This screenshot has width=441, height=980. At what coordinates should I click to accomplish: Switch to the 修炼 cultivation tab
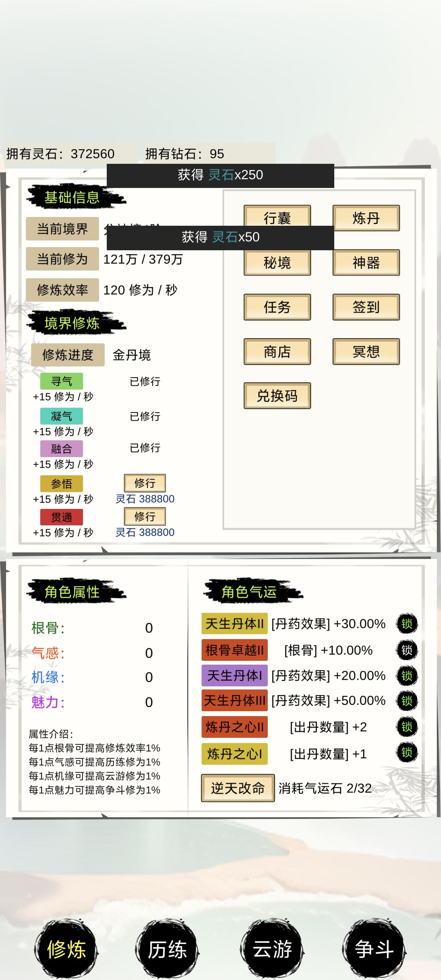pos(66,949)
